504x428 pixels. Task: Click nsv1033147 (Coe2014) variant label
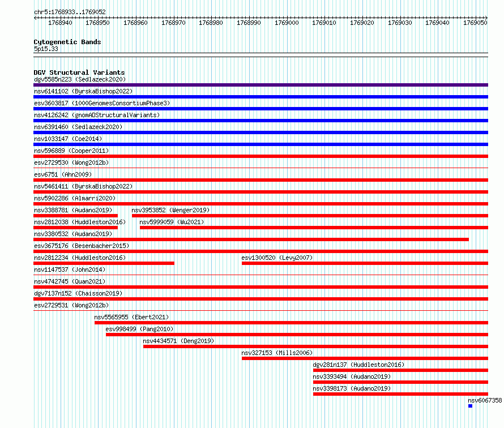point(68,139)
